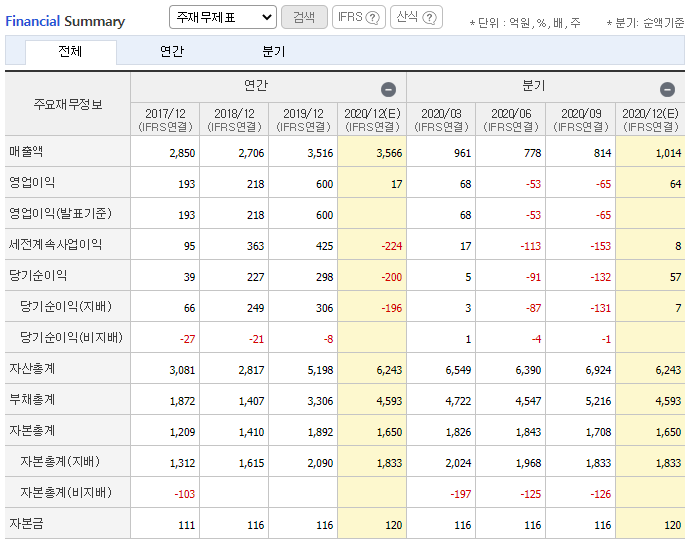Switch to the 연간 tab
The height and width of the screenshot is (539, 689).
click(x=172, y=52)
